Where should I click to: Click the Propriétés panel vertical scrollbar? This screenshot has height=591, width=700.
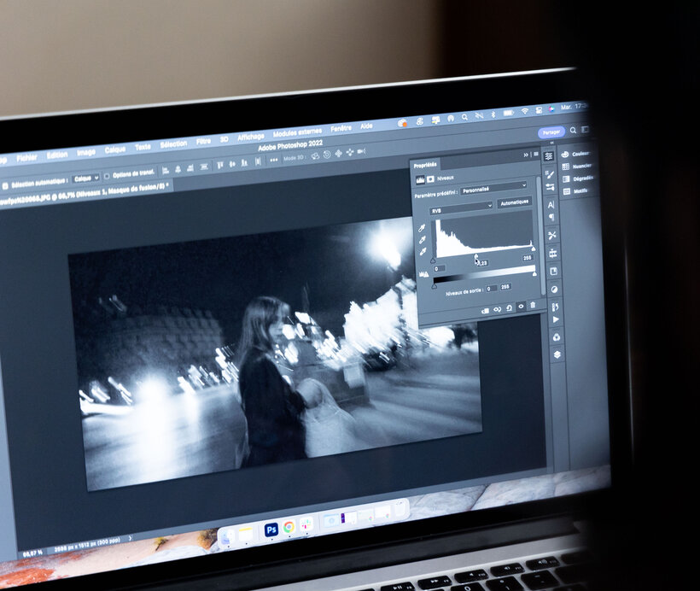coord(540,236)
